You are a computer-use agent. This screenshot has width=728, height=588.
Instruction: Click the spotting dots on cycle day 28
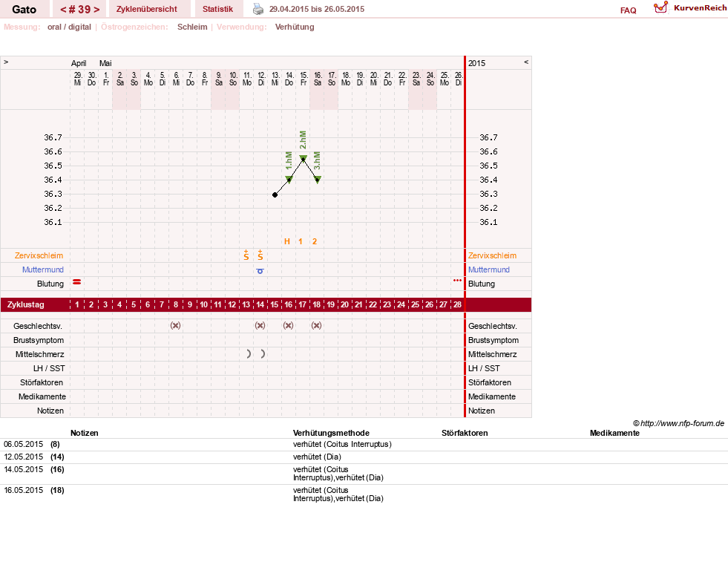[x=457, y=281]
